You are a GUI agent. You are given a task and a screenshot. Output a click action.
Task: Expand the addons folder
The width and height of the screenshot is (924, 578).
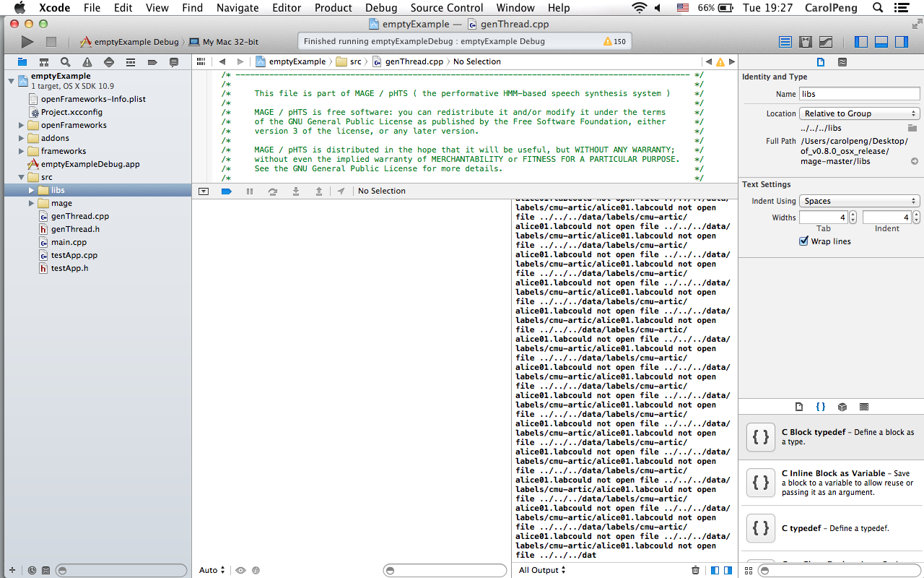click(21, 138)
